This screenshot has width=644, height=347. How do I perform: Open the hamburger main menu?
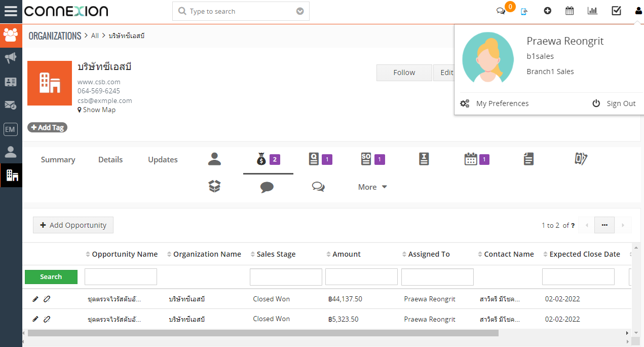[11, 11]
